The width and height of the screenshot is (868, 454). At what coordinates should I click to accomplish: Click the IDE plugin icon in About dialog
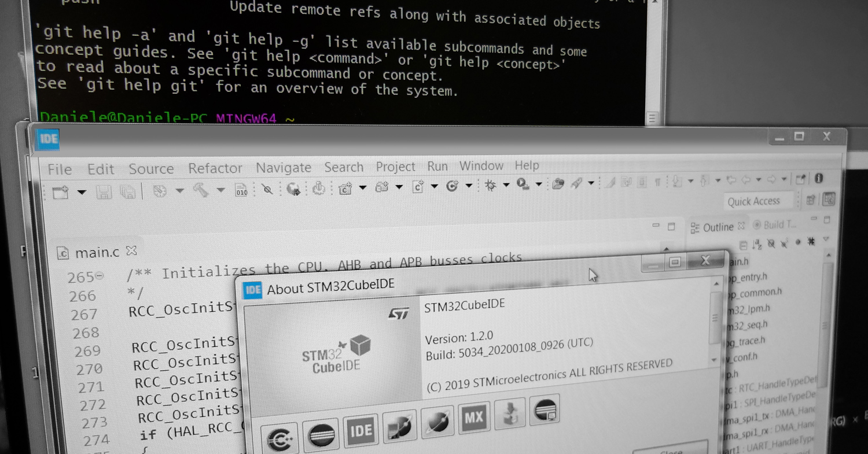point(360,430)
